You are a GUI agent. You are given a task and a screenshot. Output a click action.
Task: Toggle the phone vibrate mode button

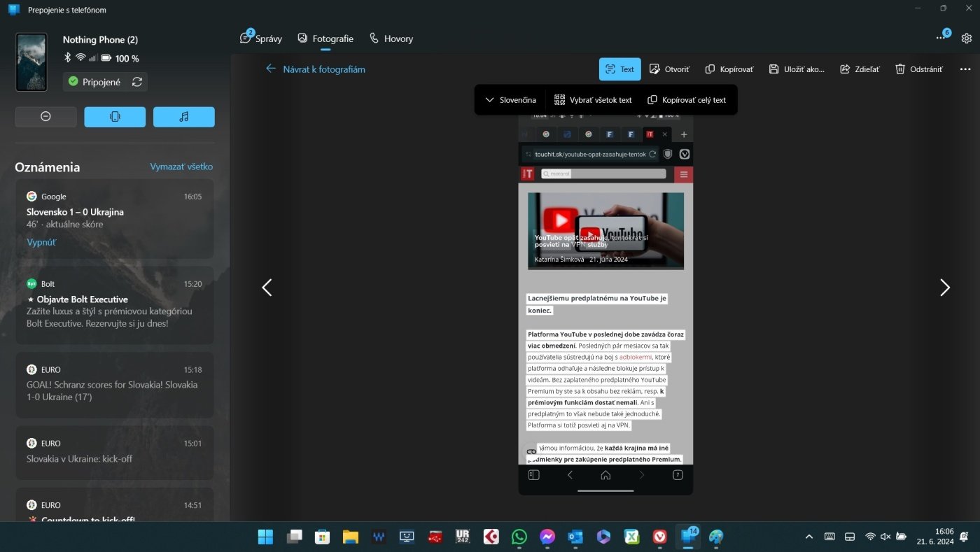click(115, 117)
